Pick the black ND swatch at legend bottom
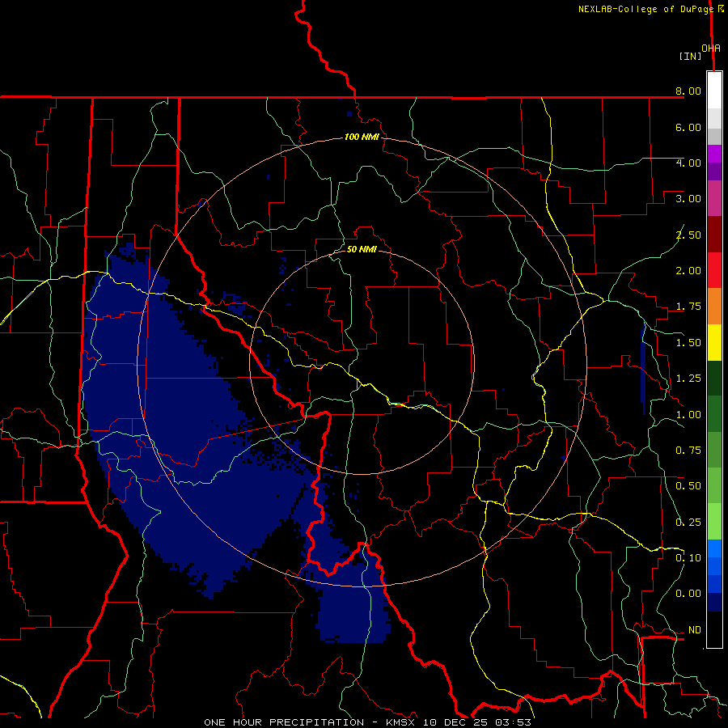 (x=714, y=629)
